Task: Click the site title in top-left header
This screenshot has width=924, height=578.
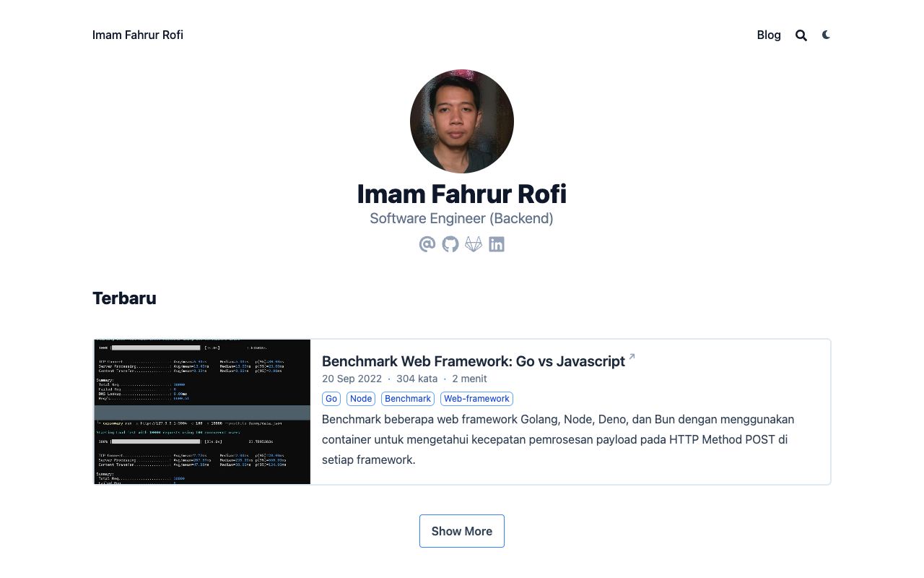Action: 138,35
